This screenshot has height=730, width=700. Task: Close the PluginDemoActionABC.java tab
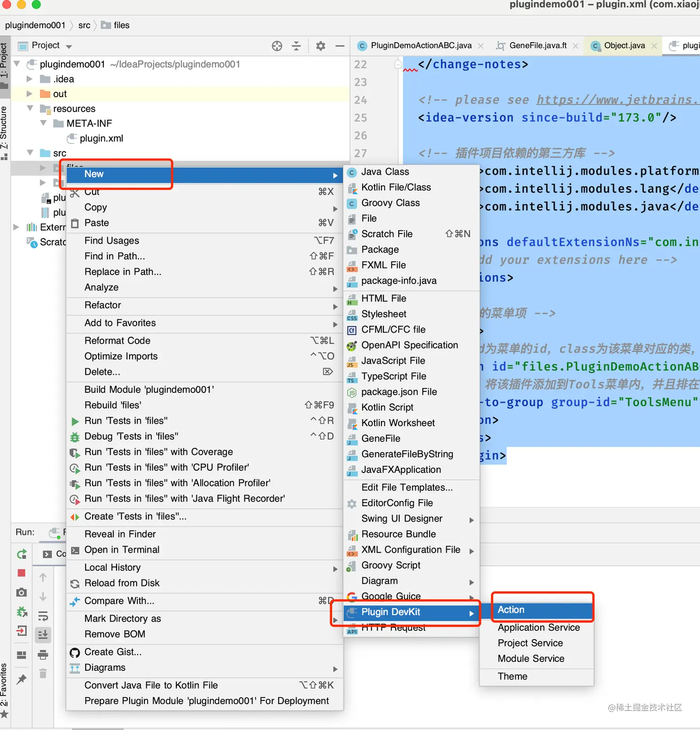(x=481, y=46)
